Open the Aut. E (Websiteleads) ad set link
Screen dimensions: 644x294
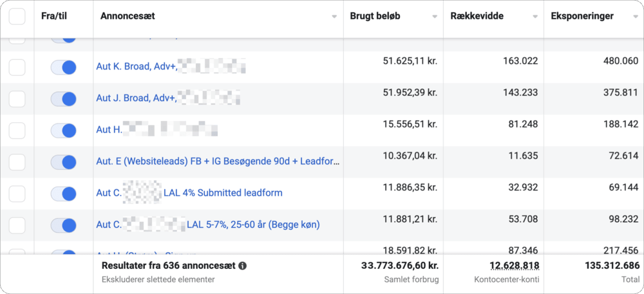pos(218,161)
